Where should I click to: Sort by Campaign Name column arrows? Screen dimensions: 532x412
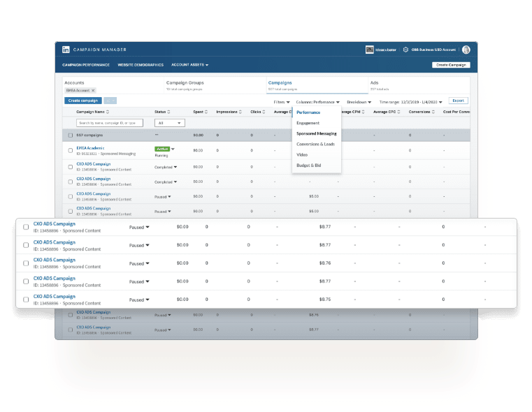108,112
